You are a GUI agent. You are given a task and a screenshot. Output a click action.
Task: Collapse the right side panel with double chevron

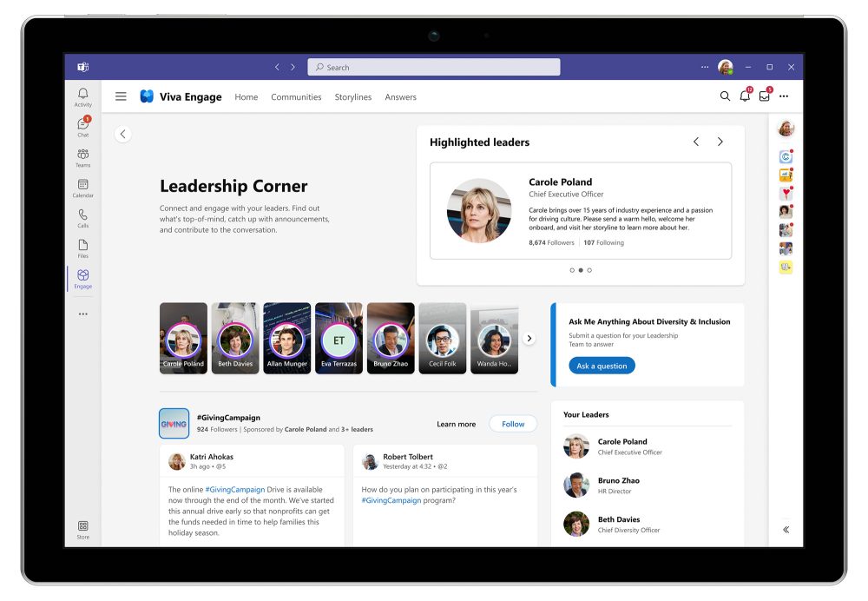click(x=786, y=529)
